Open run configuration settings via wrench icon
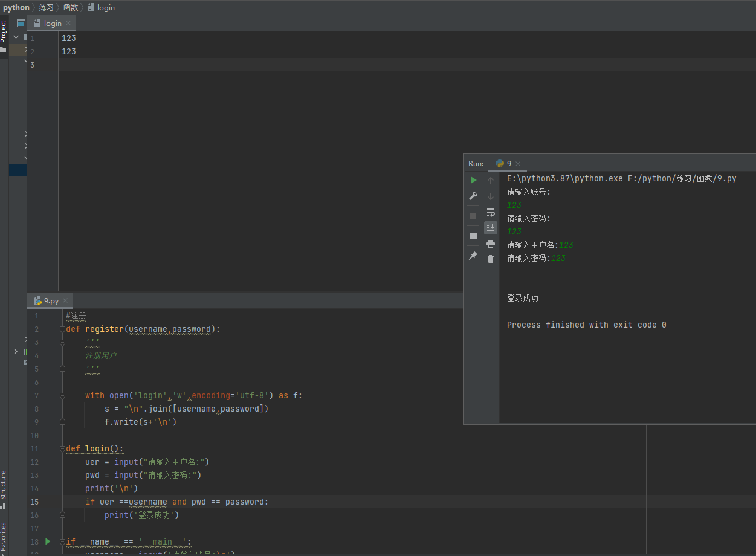This screenshot has width=756, height=556. tap(473, 196)
